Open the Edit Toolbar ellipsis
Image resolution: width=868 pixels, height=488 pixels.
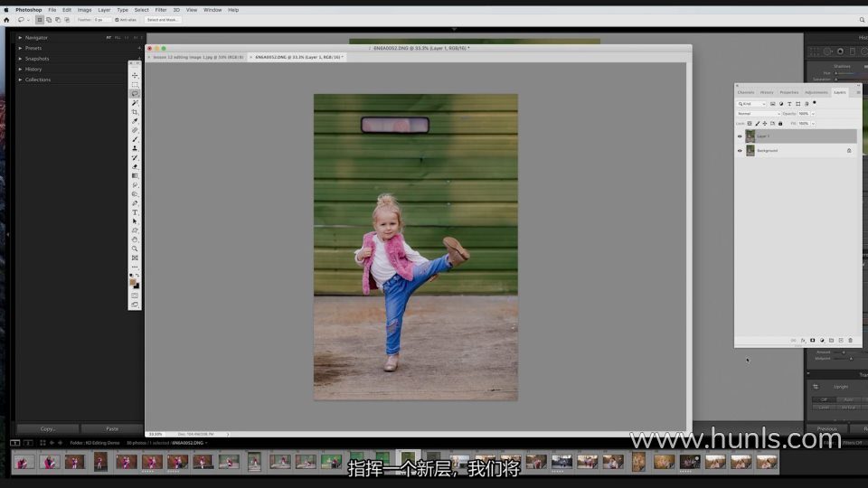[135, 267]
